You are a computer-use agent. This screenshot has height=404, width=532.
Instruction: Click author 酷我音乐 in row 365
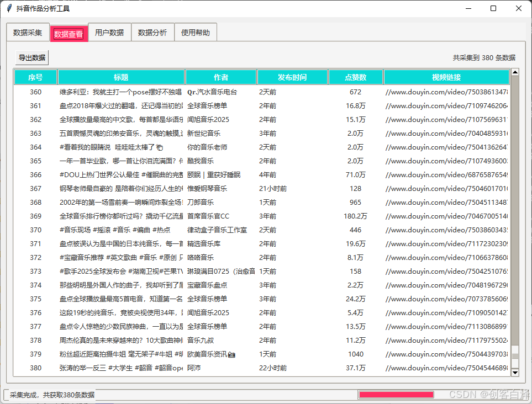201,161
